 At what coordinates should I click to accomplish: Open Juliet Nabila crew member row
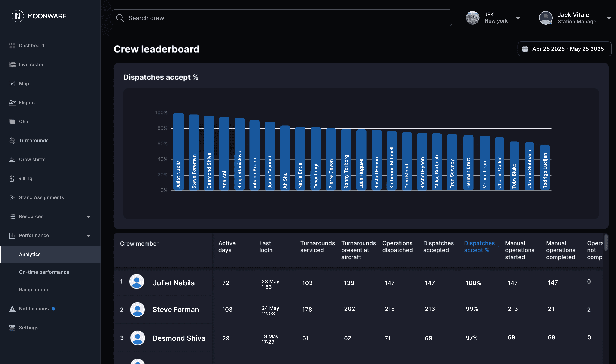pyautogui.click(x=174, y=283)
